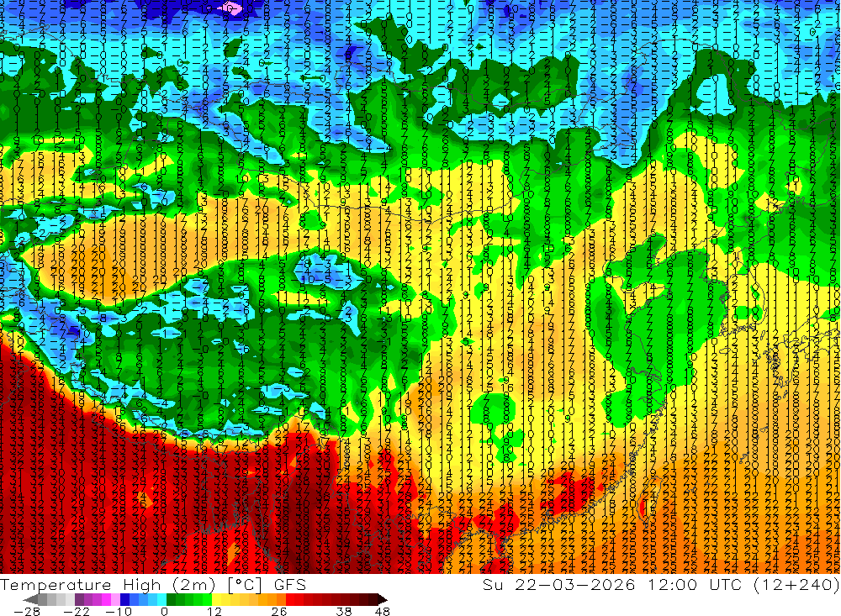Image resolution: width=841 pixels, height=616 pixels.
Task: Click the '48' label under the color scale
Action: 383,611
